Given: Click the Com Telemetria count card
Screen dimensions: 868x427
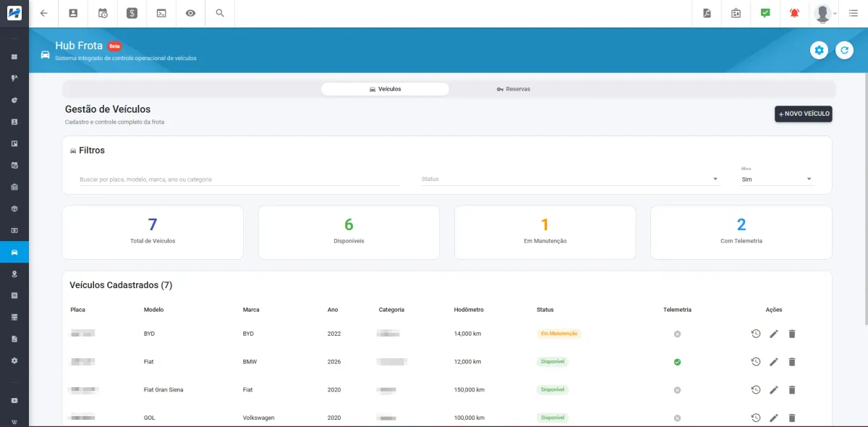Looking at the screenshot, I should tap(741, 232).
